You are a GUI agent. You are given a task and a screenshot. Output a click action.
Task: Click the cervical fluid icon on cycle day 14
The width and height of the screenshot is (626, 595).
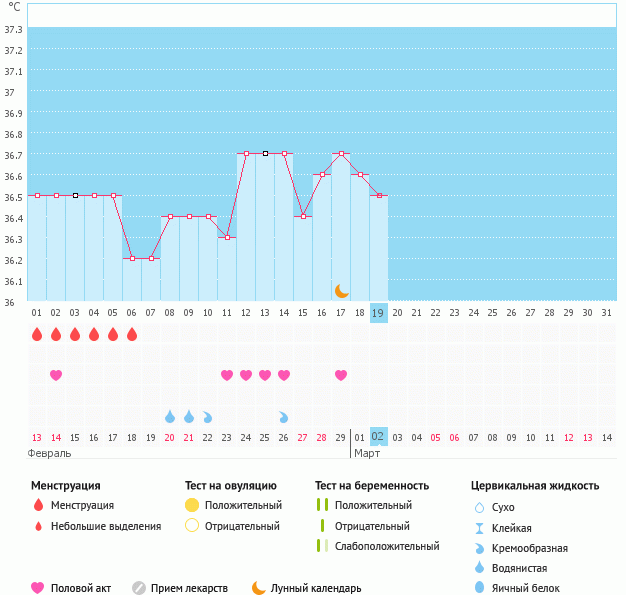click(x=284, y=416)
